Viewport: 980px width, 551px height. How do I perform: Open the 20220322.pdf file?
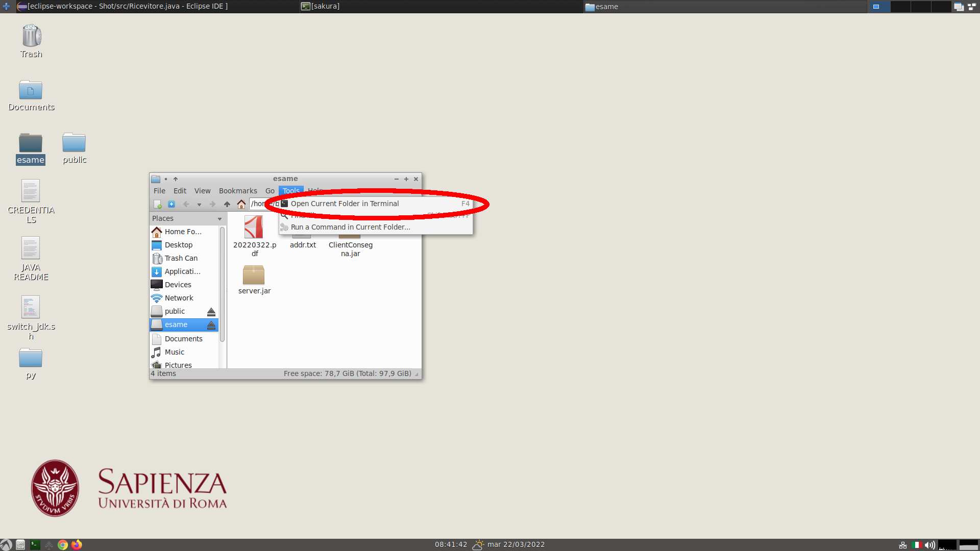254,227
